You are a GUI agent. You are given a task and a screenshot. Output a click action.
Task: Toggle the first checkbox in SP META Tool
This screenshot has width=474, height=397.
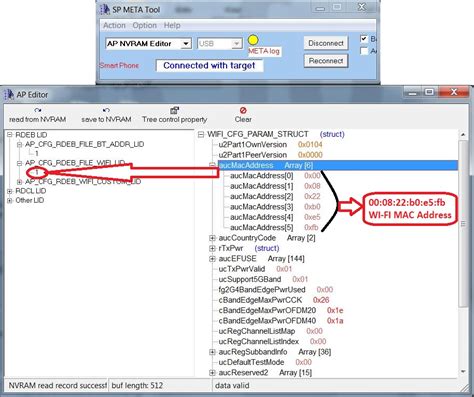(x=364, y=39)
